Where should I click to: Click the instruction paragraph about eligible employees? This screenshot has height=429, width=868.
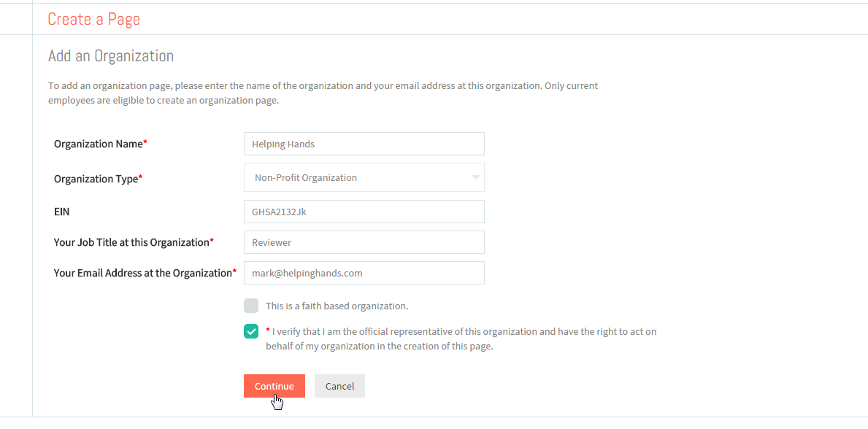point(323,93)
